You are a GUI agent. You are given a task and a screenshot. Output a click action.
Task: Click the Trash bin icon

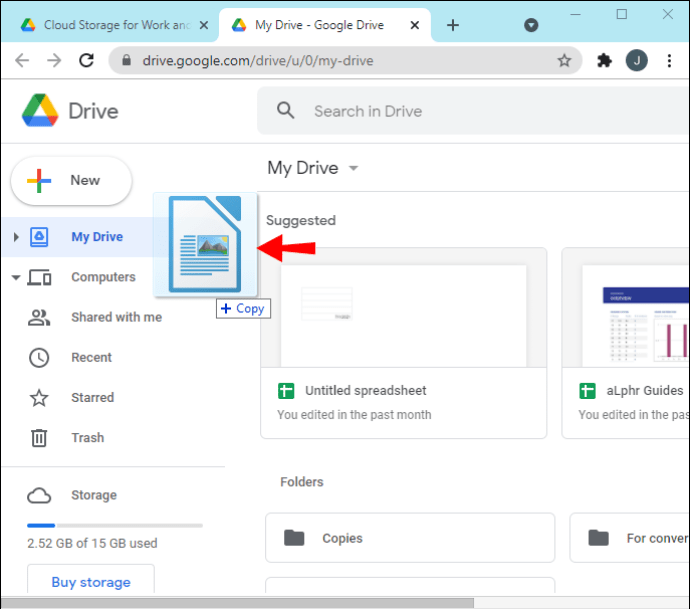[x=39, y=438]
